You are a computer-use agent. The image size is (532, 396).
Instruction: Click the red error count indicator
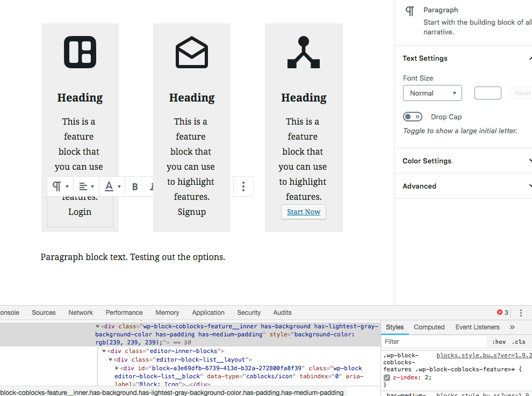pyautogui.click(x=502, y=312)
